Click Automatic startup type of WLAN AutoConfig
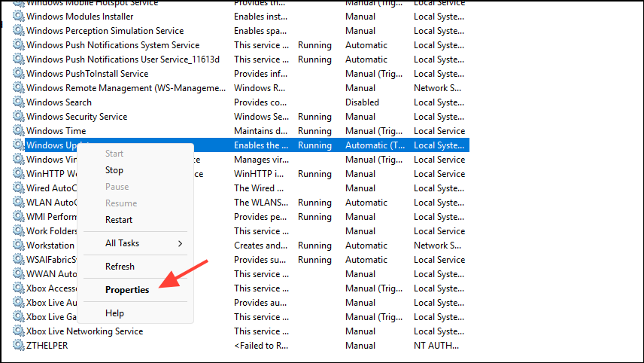 pyautogui.click(x=366, y=203)
